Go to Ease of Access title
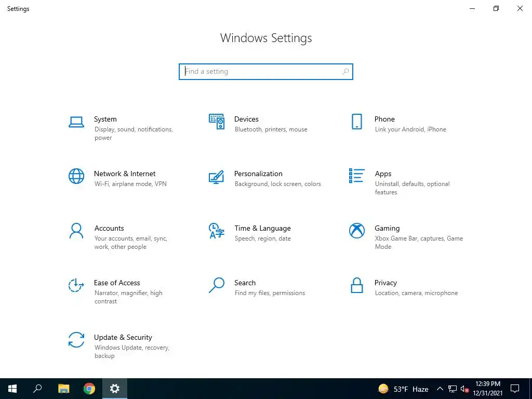This screenshot has width=532, height=399. [x=117, y=283]
